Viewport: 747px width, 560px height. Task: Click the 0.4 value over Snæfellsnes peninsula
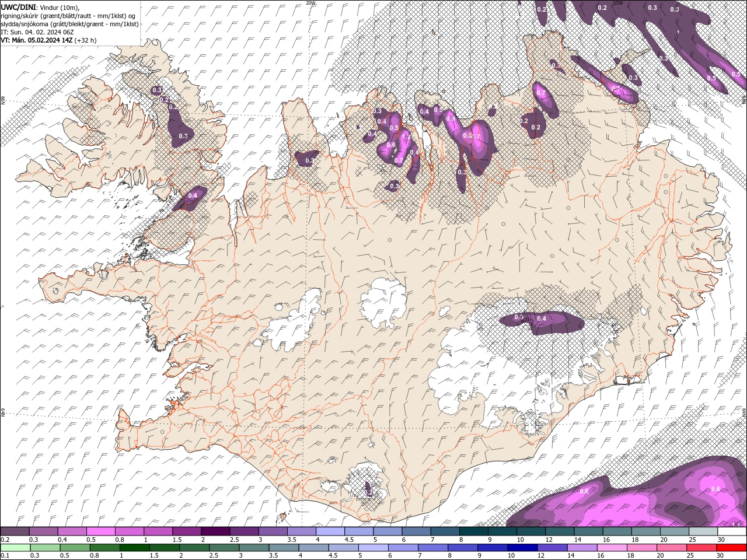click(193, 195)
